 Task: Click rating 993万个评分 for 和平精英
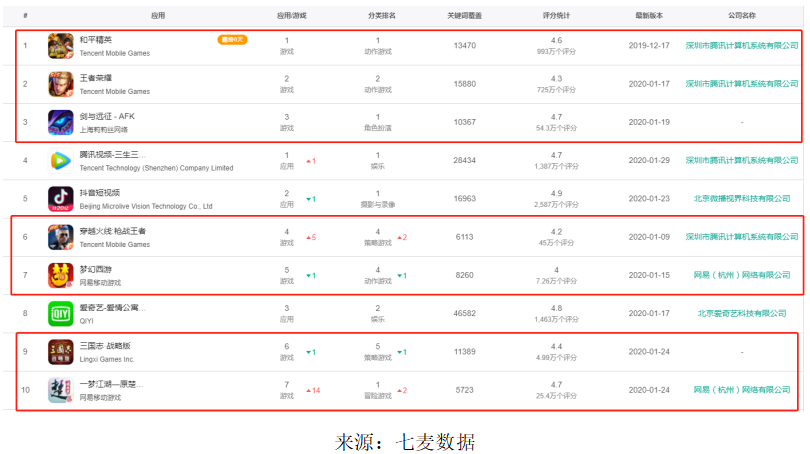556,52
